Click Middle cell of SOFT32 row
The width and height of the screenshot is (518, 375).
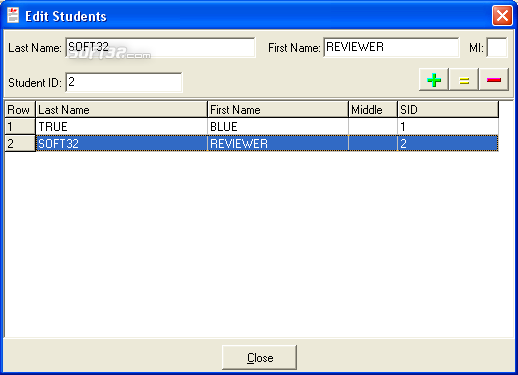pos(373,143)
